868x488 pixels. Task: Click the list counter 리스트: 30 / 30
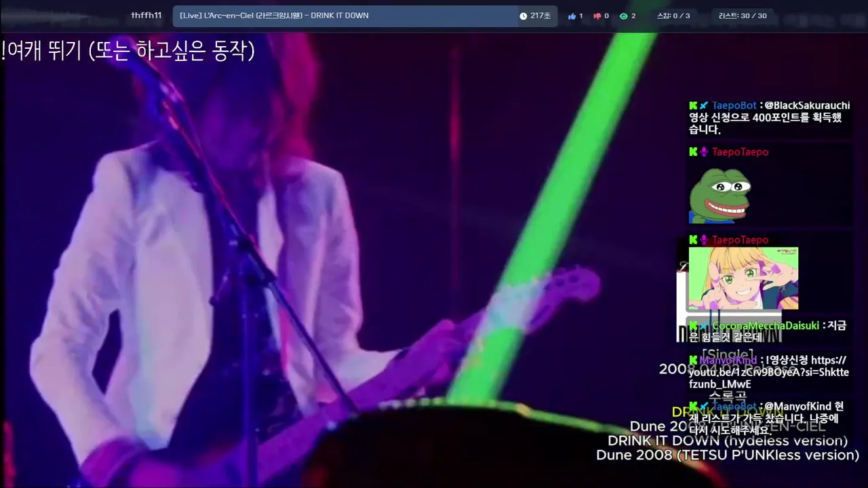pos(743,16)
